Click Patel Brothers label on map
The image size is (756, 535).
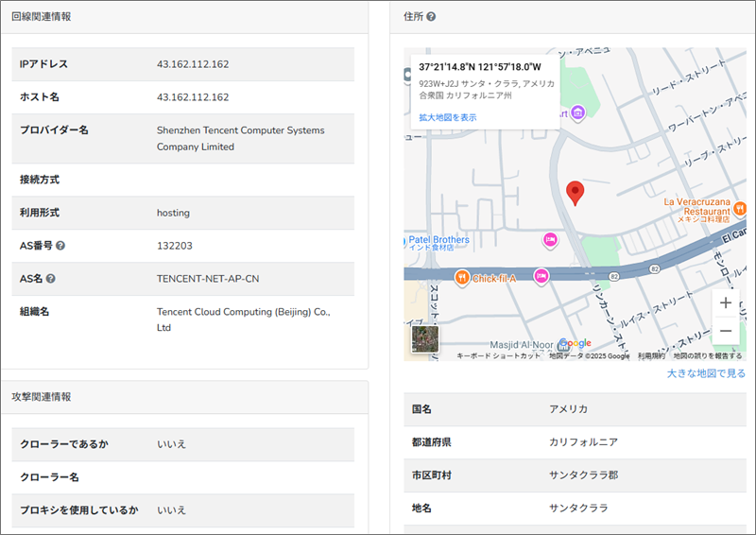[x=438, y=240]
